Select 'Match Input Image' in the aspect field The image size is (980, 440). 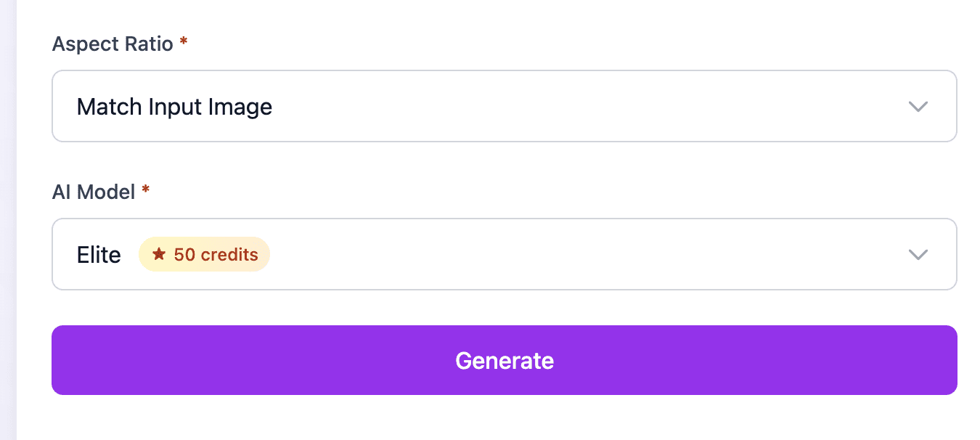(174, 106)
